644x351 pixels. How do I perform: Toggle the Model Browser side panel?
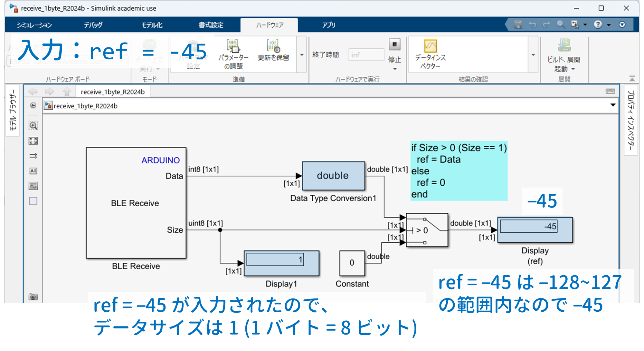pyautogui.click(x=13, y=110)
